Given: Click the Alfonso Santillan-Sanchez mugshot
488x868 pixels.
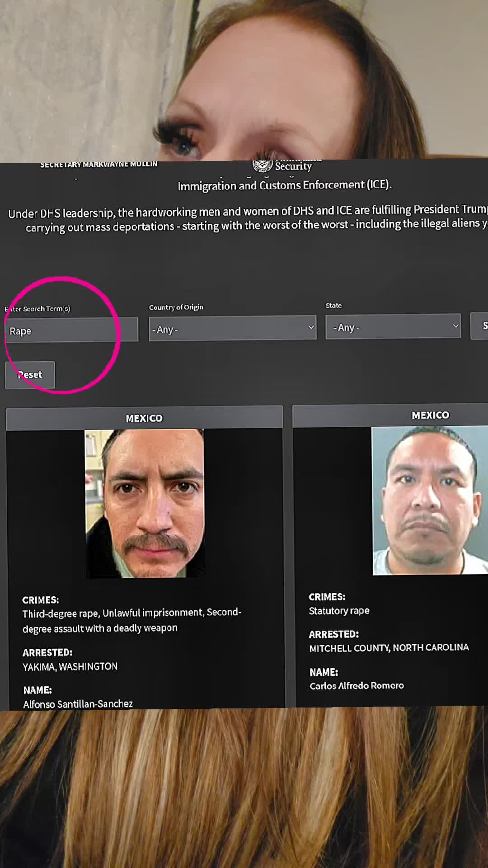Looking at the screenshot, I should [x=145, y=503].
